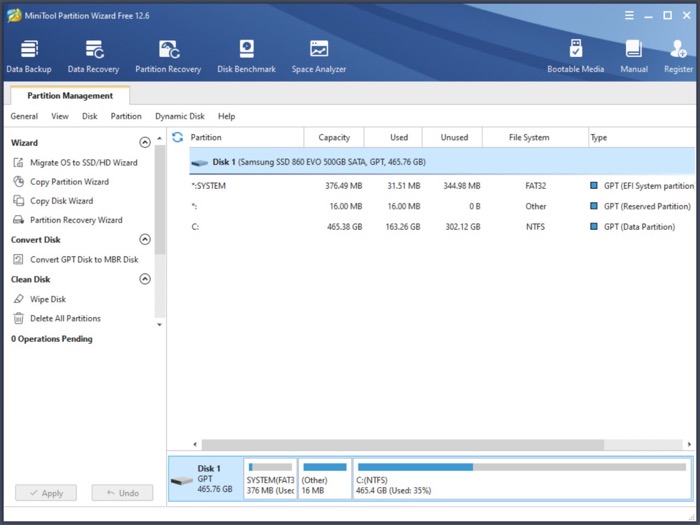Create Bootable Media
Viewport: 700px width, 525px height.
click(x=575, y=56)
